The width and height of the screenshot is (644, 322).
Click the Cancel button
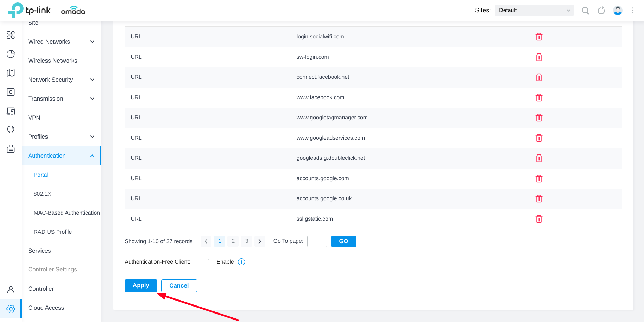pos(179,285)
